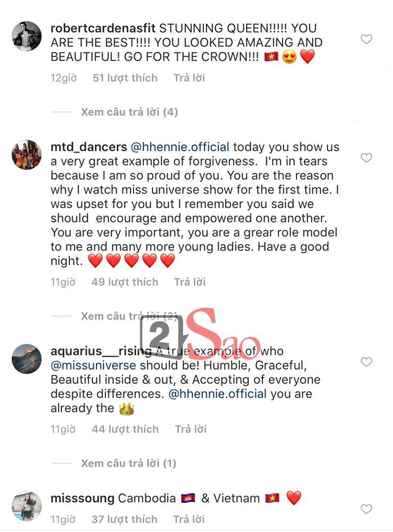Toggle heart on mtd_dancers comment
393x532 pixels.
click(x=366, y=158)
